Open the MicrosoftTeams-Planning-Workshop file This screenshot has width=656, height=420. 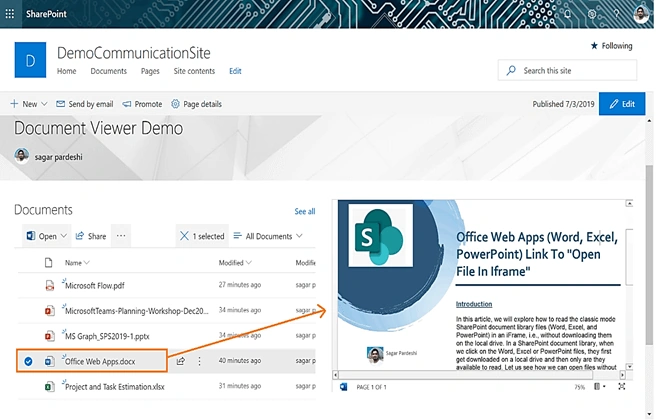point(136,311)
